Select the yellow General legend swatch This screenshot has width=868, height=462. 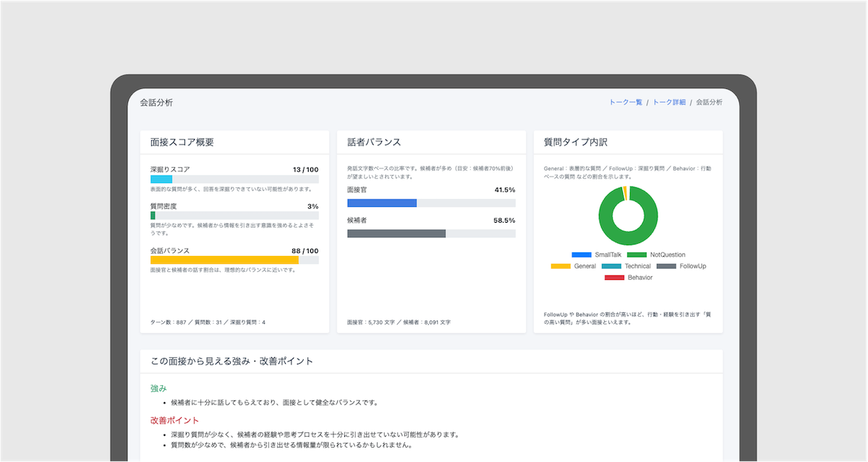(x=561, y=266)
